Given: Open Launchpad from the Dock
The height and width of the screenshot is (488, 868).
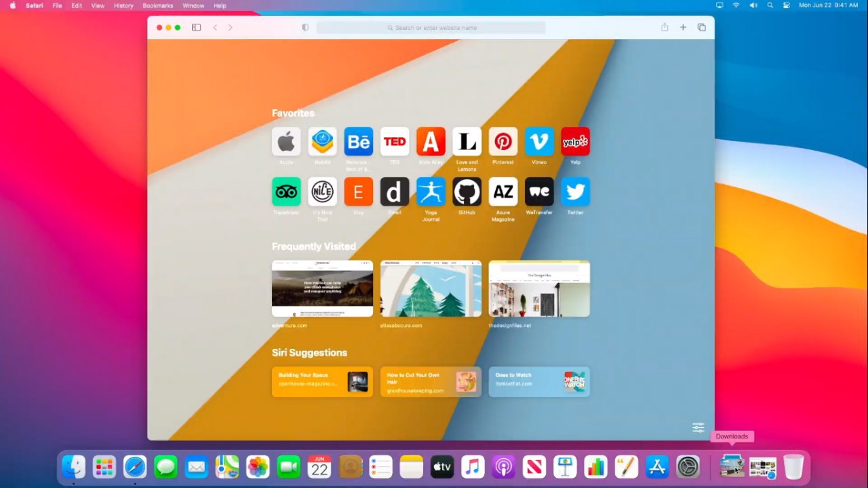Looking at the screenshot, I should 104,466.
